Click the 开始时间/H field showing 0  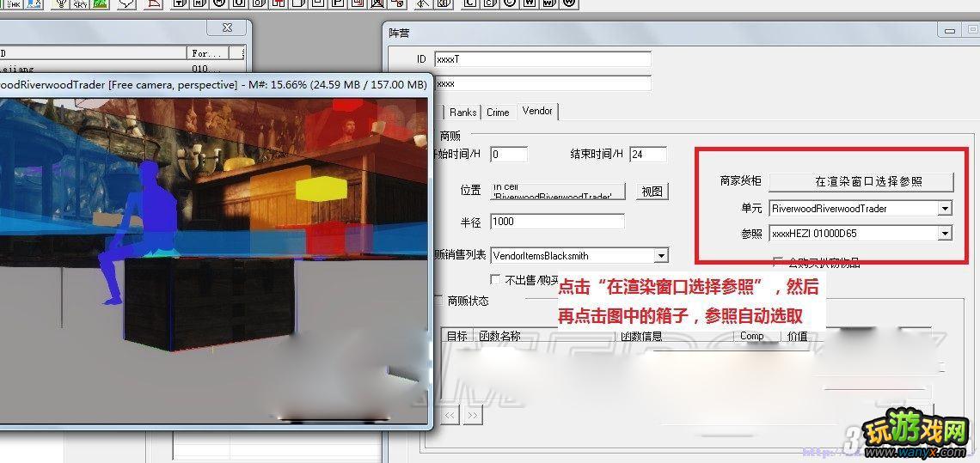pyautogui.click(x=509, y=154)
